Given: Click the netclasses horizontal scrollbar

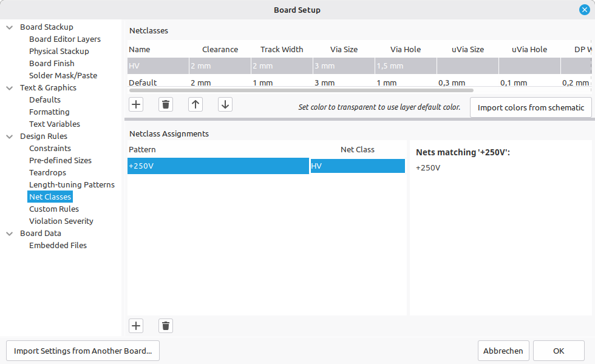Looking at the screenshot, I should coord(301,90).
